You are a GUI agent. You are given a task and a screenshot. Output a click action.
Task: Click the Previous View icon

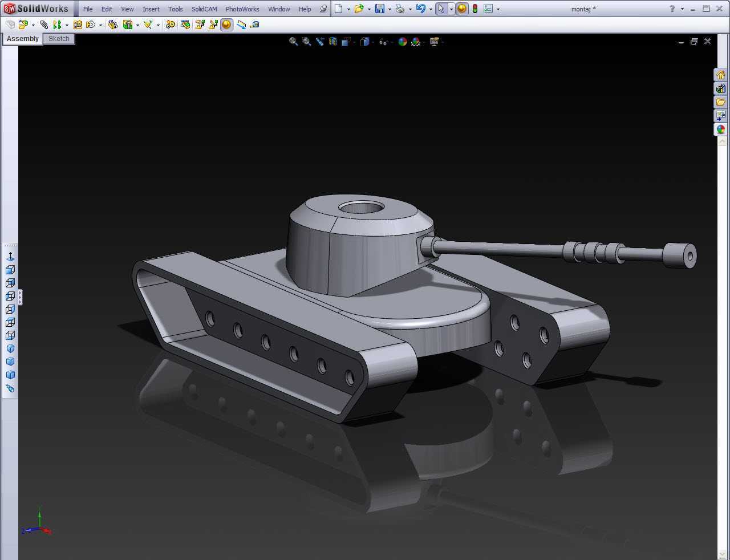coord(320,42)
